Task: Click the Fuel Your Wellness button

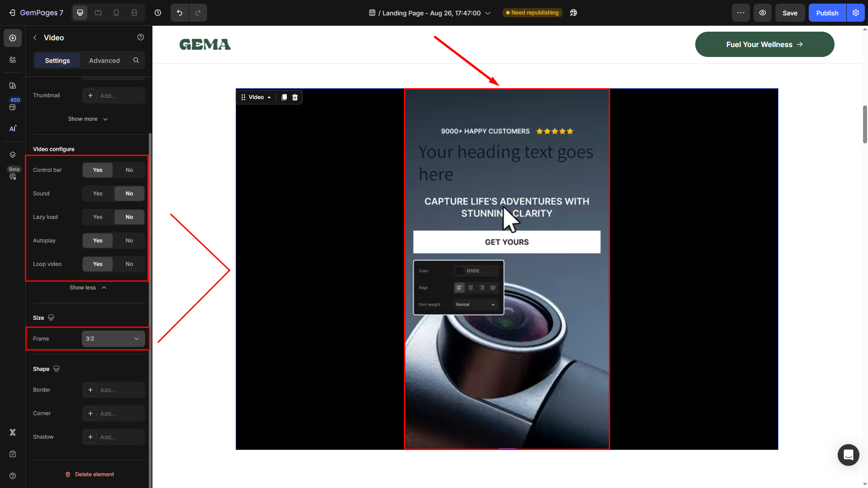Action: pos(765,44)
